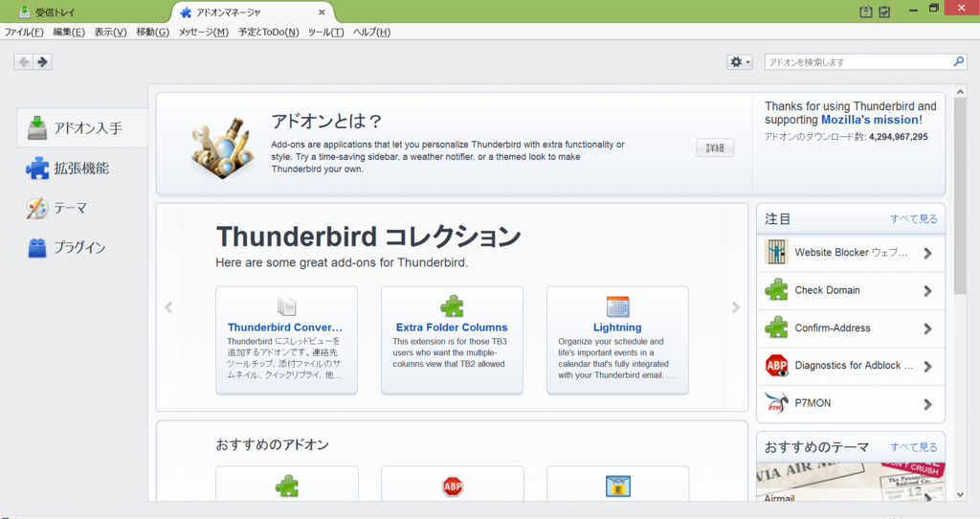The height and width of the screenshot is (519, 980).
Task: Show next collection add-ons arrow
Action: 736,307
